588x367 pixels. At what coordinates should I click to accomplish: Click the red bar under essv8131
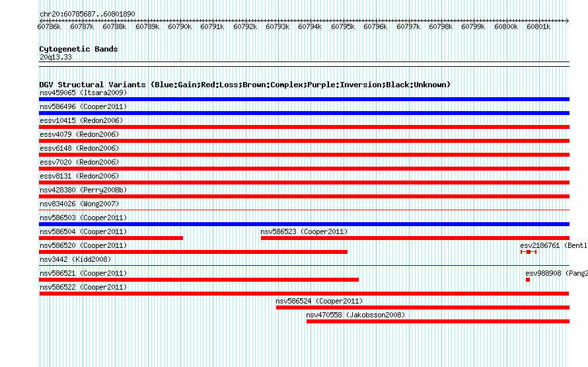pyautogui.click(x=304, y=183)
